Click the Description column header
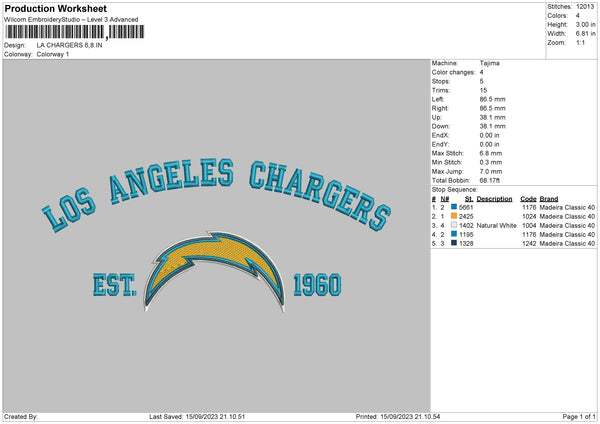This screenshot has height=424, width=600. [x=494, y=198]
